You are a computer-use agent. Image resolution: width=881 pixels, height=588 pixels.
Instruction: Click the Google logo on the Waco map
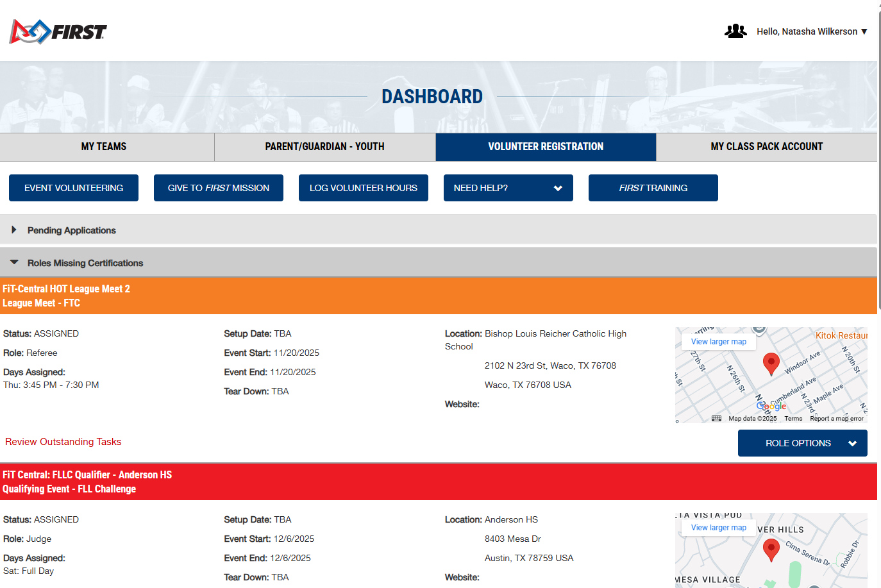(x=771, y=406)
